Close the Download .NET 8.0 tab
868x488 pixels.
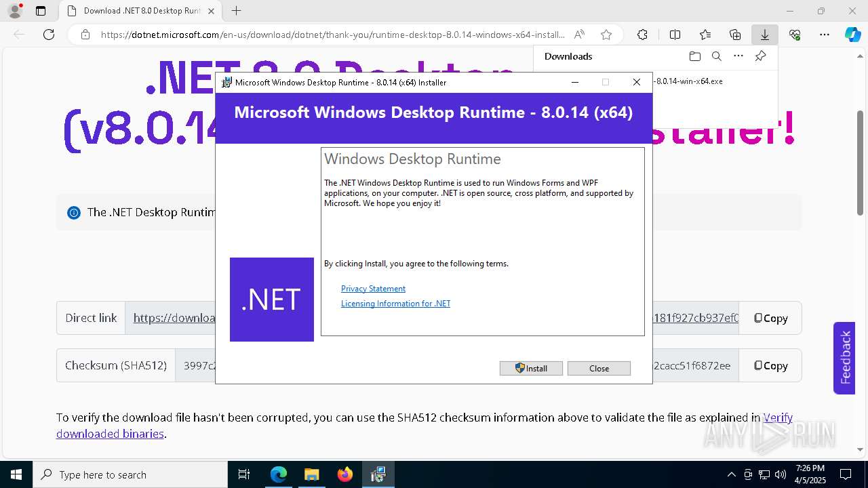[211, 11]
